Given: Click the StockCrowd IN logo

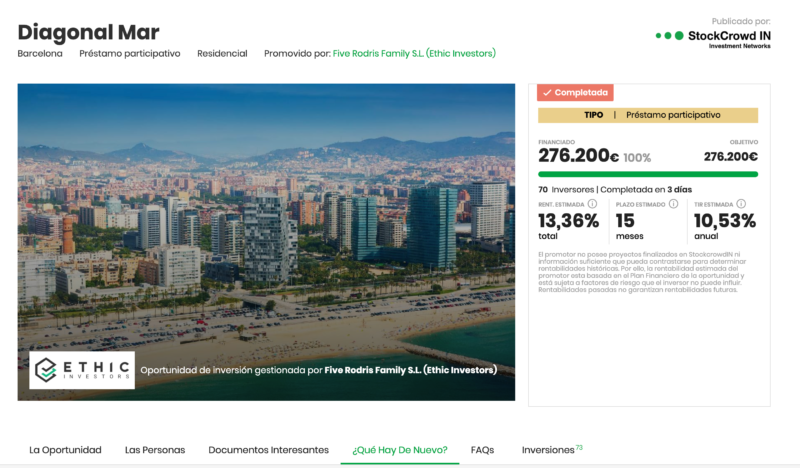Looking at the screenshot, I should 713,38.
